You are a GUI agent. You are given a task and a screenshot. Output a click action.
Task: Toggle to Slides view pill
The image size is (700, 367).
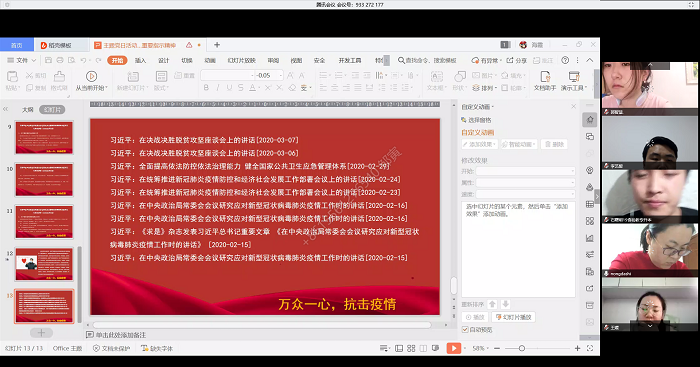coord(52,109)
